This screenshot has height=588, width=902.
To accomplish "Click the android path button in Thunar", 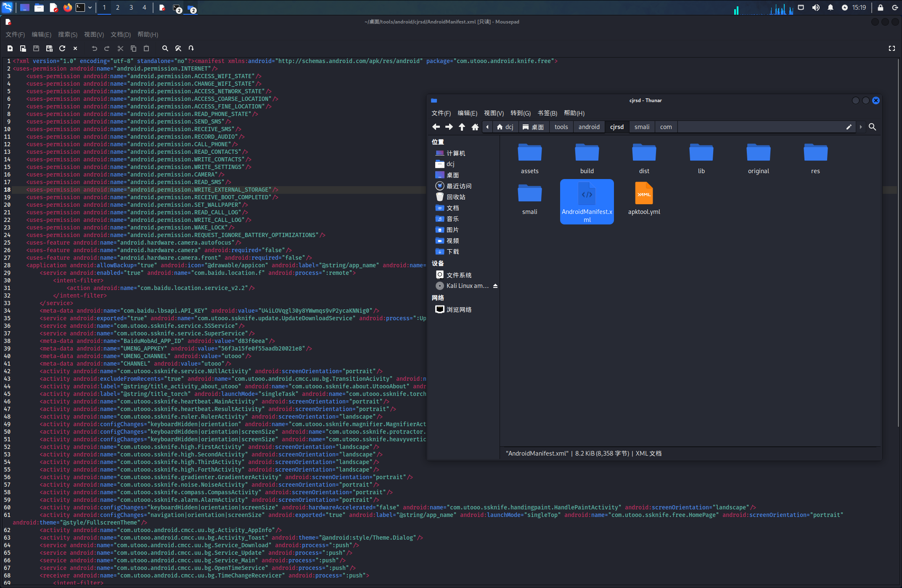I will click(589, 127).
